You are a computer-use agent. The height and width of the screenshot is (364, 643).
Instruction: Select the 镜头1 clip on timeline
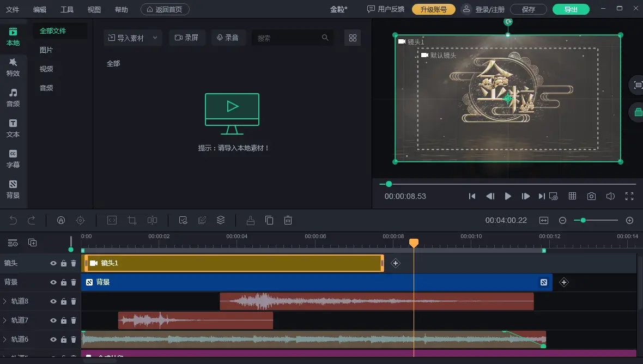pyautogui.click(x=234, y=263)
